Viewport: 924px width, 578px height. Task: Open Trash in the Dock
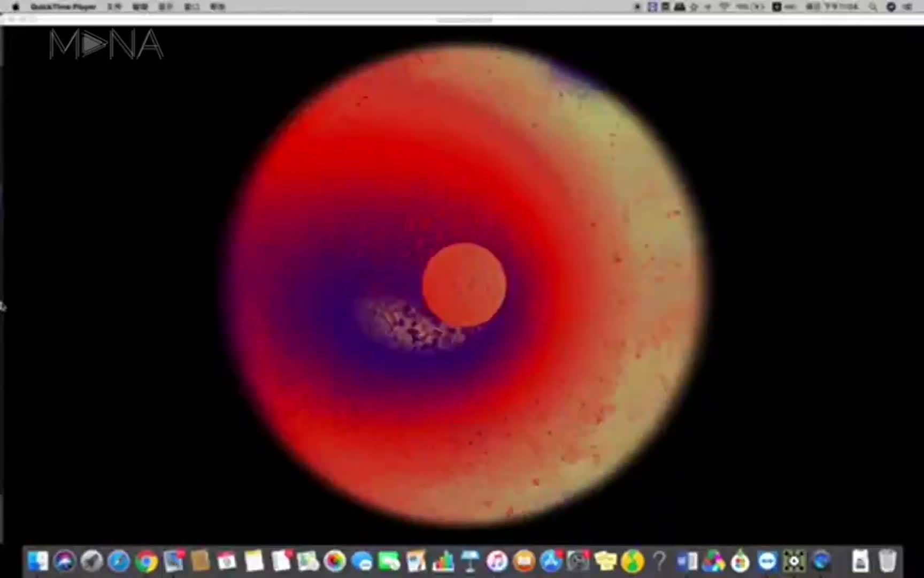point(887,561)
